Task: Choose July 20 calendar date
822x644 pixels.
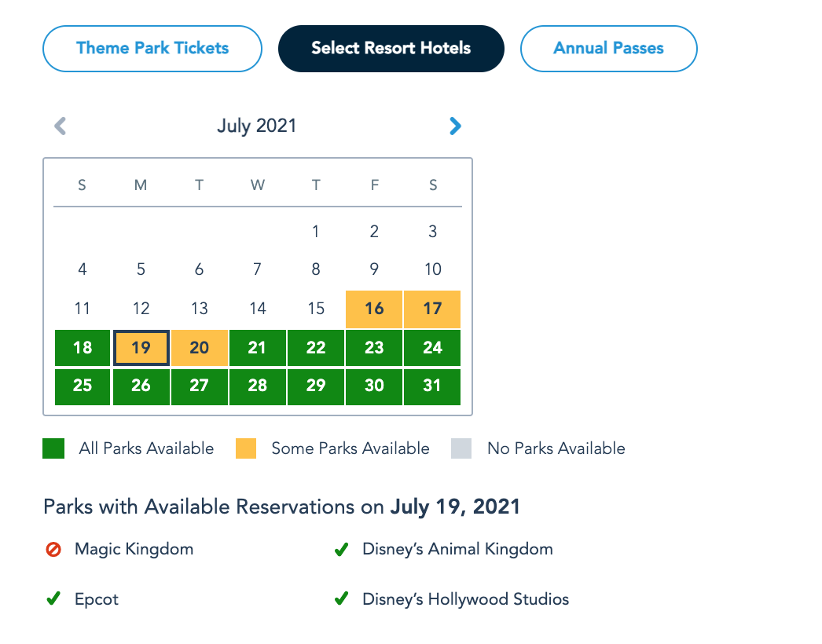Action: (x=200, y=348)
